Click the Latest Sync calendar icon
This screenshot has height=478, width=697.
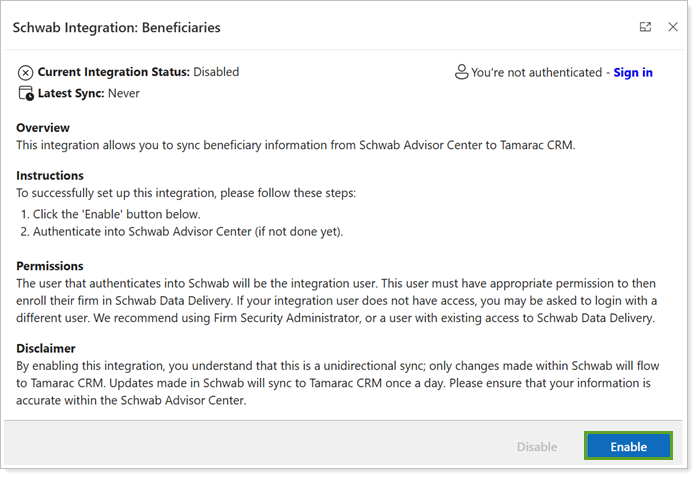click(x=26, y=94)
